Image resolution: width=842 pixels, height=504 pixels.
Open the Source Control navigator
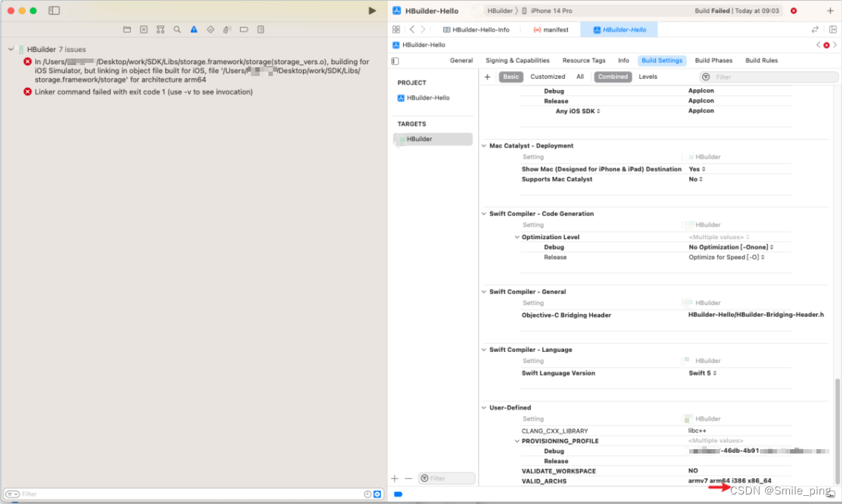coord(144,29)
